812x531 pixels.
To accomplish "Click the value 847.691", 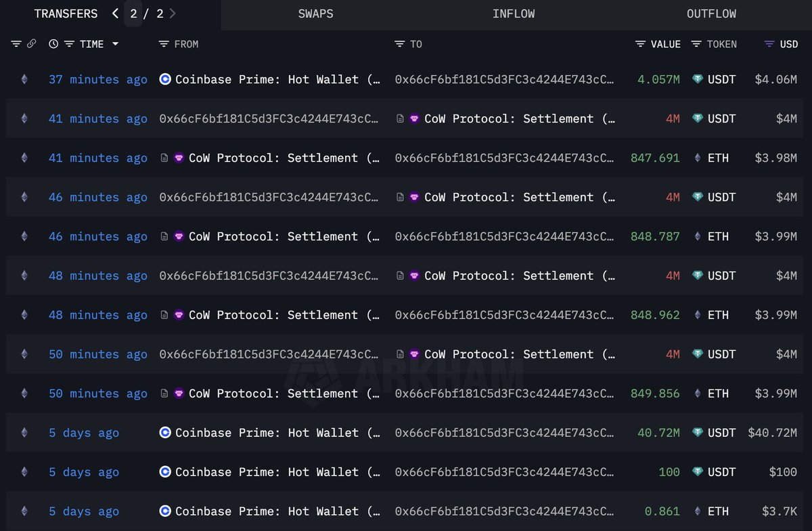I will 655,158.
